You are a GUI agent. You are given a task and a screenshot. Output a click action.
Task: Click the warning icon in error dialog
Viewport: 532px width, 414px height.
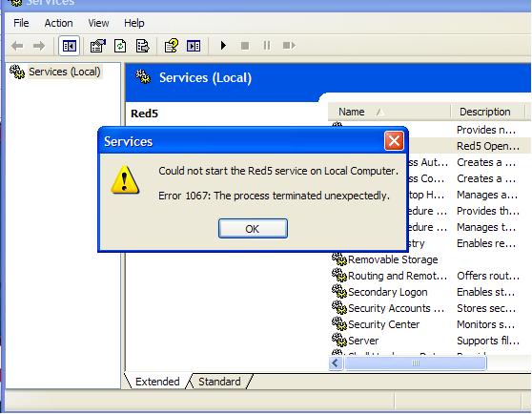click(125, 179)
